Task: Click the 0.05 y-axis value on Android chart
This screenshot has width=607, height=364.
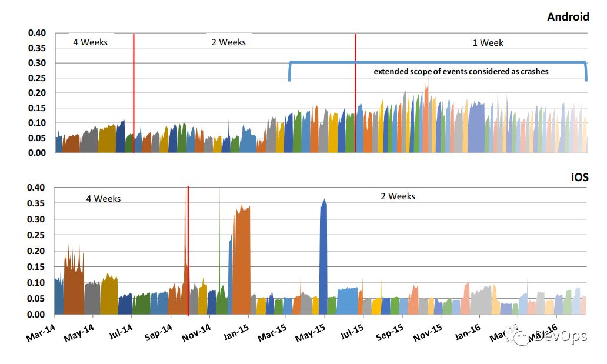Action: click(37, 138)
